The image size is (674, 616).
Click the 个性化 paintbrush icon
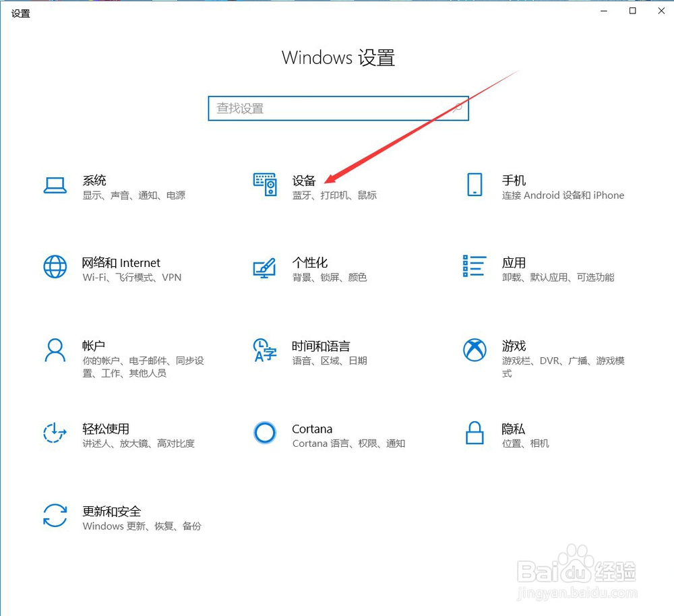click(x=264, y=268)
